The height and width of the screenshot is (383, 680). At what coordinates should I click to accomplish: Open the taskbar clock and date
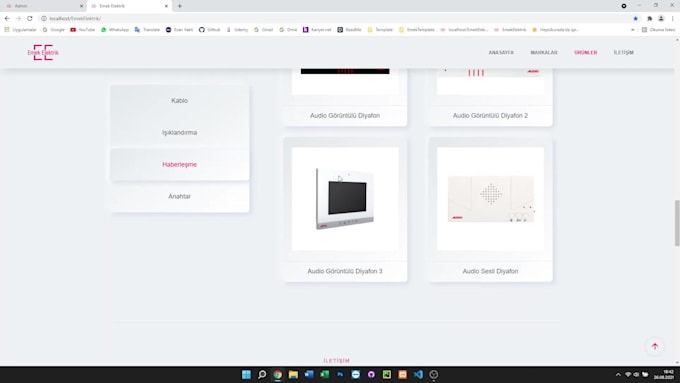(x=665, y=374)
